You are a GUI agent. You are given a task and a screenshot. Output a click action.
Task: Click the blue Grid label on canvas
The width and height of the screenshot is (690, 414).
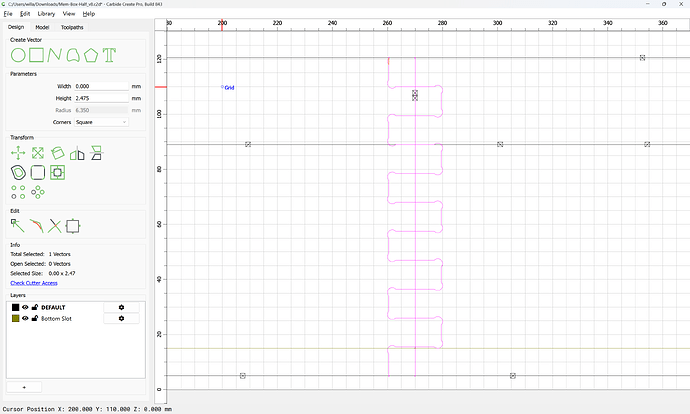coord(229,88)
